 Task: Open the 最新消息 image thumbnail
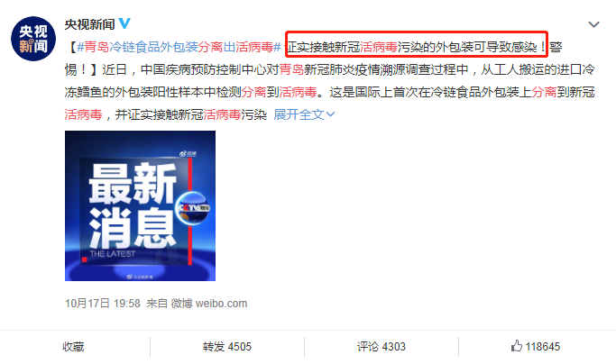click(x=141, y=205)
